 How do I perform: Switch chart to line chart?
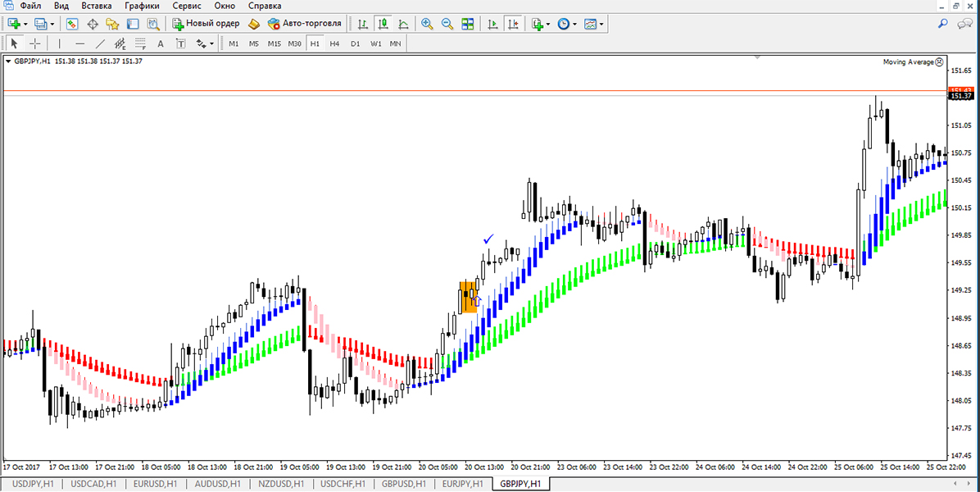tap(404, 24)
